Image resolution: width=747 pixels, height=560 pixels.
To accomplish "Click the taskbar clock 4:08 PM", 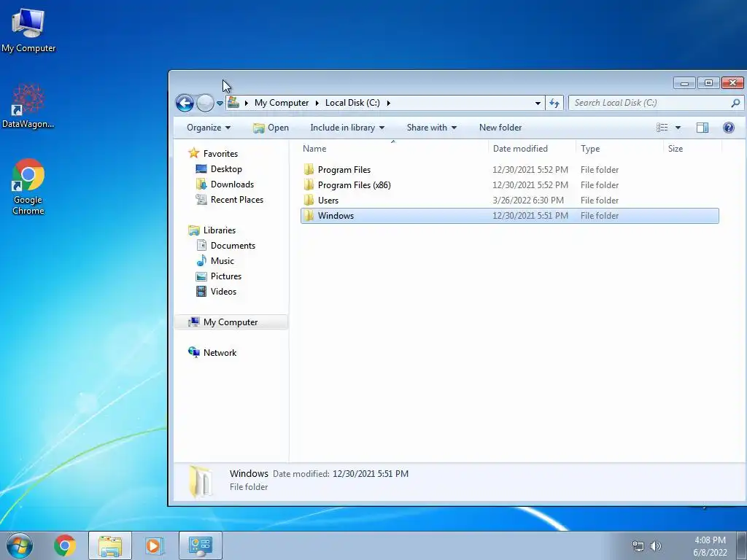I will (x=710, y=540).
